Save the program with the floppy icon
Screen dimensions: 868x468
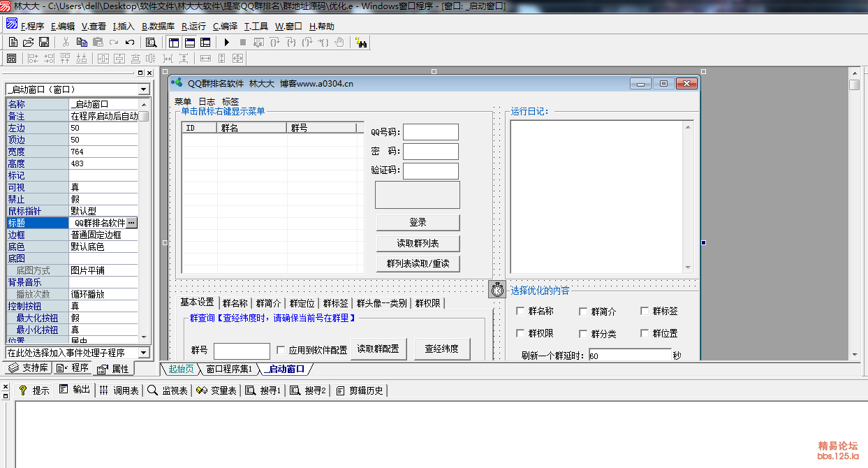[x=43, y=43]
